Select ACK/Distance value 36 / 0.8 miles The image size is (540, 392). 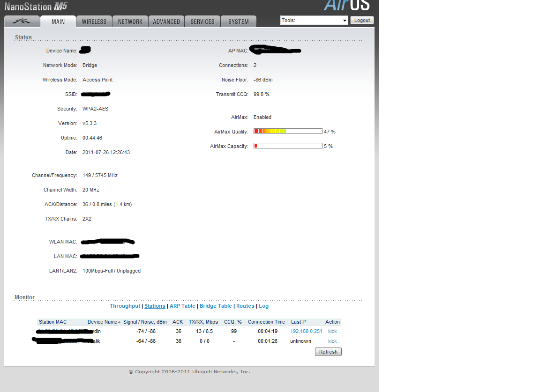(107, 205)
